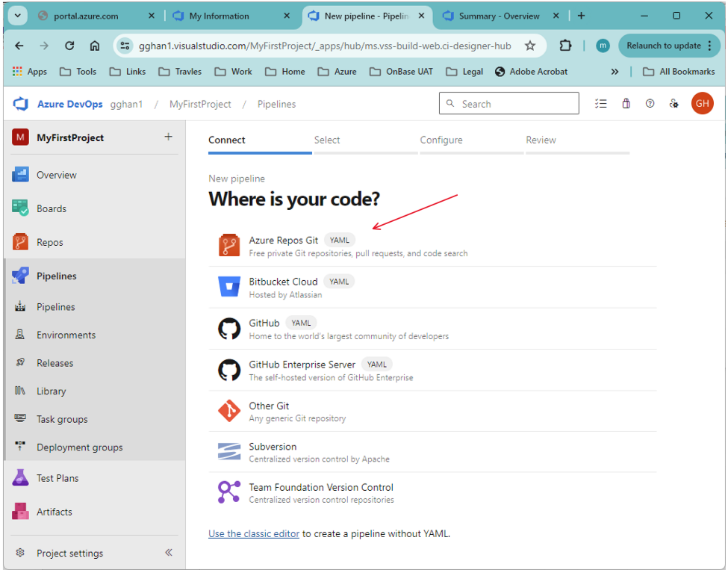
Task: Collapse the sidebar using the double-chevron
Action: coord(169,553)
